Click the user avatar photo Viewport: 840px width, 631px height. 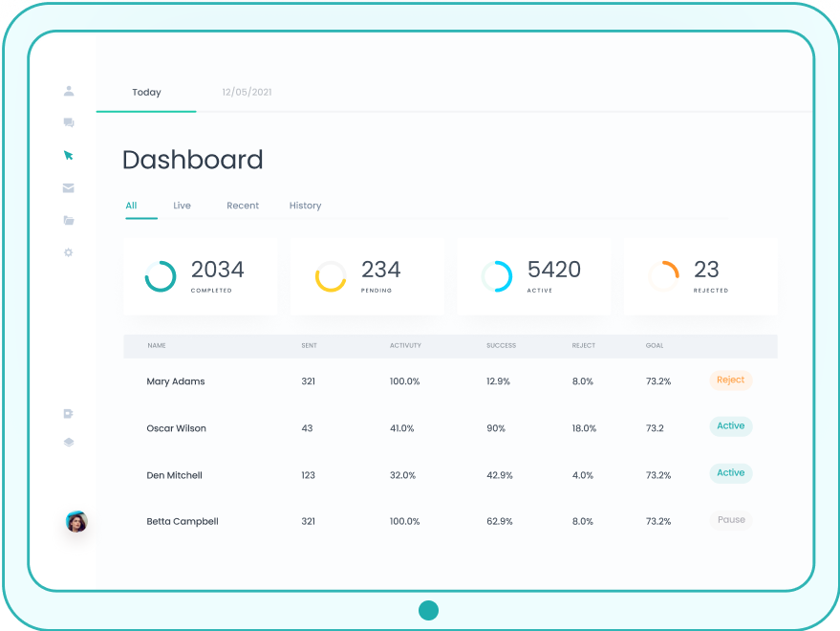[x=76, y=522]
